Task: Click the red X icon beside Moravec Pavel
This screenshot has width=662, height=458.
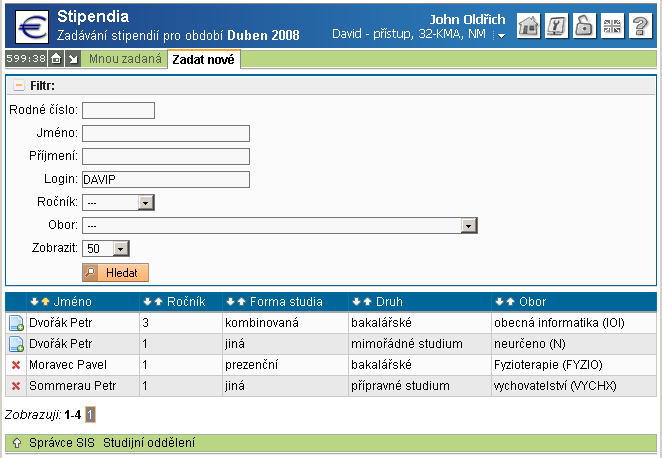Action: (16, 365)
